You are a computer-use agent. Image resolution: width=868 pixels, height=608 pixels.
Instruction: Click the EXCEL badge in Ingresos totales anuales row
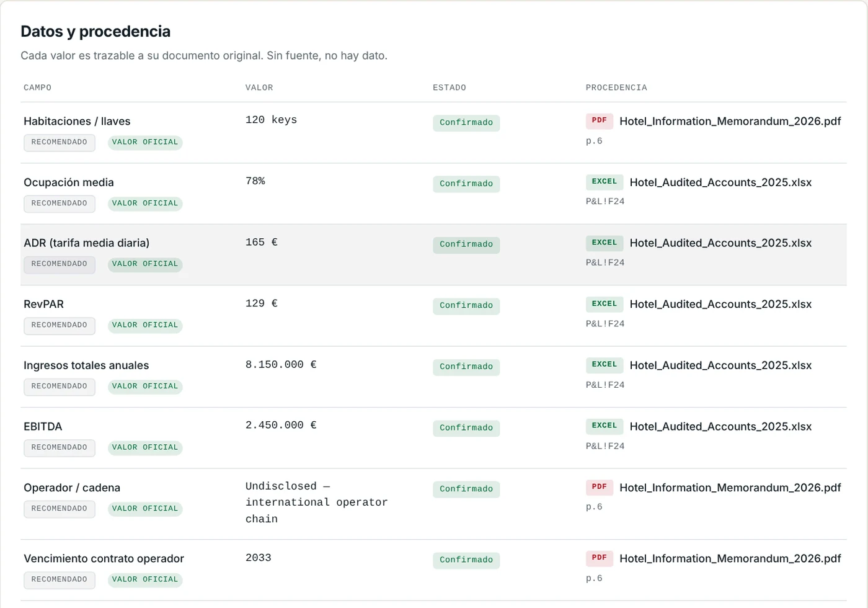coord(604,365)
